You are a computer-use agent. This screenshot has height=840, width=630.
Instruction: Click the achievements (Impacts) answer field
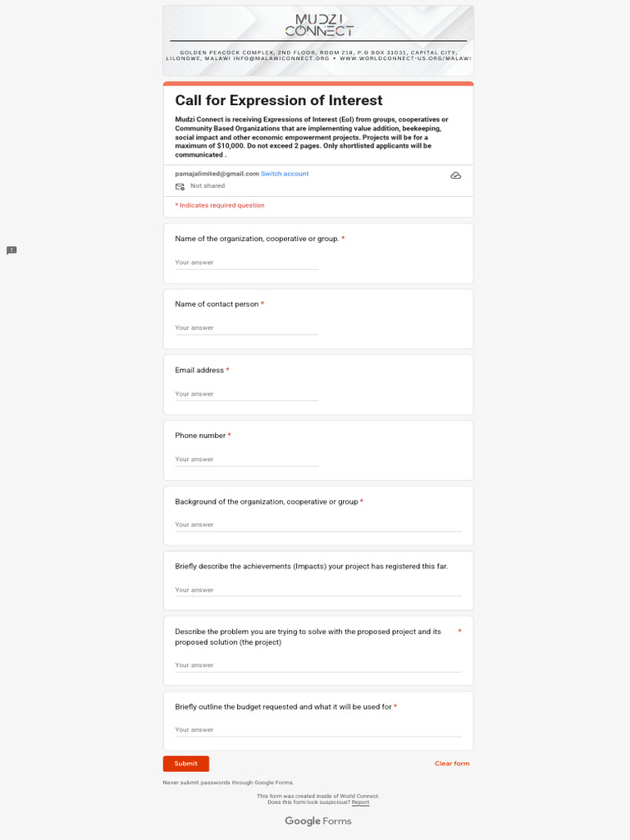point(317,591)
